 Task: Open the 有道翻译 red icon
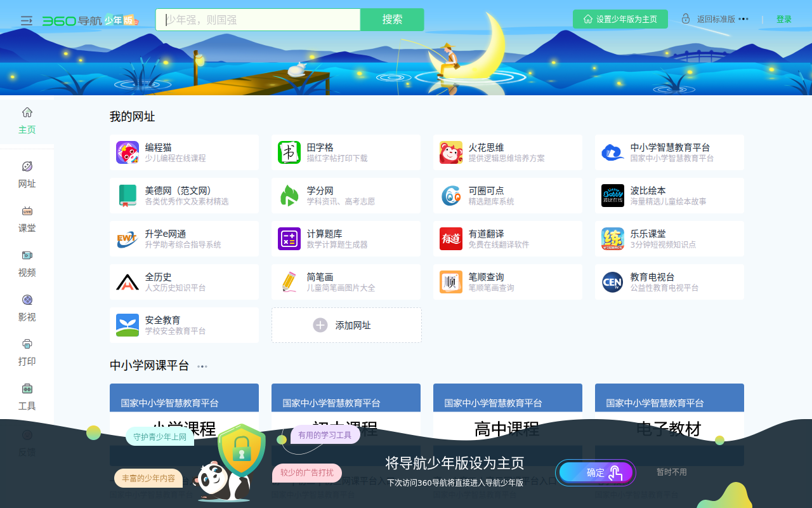pos(451,239)
